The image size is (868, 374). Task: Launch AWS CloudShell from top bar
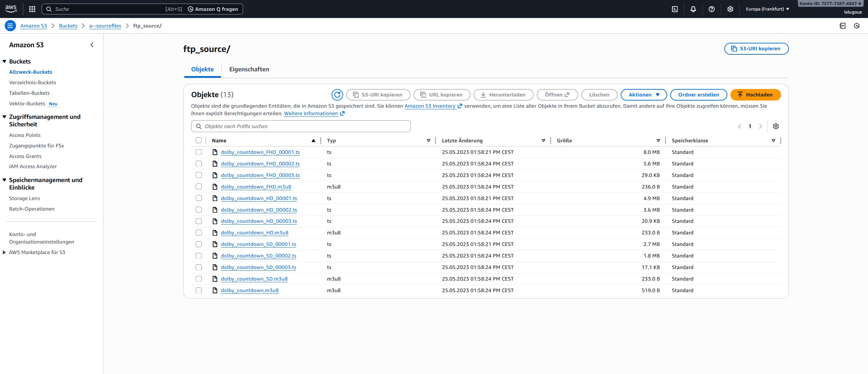(675, 9)
